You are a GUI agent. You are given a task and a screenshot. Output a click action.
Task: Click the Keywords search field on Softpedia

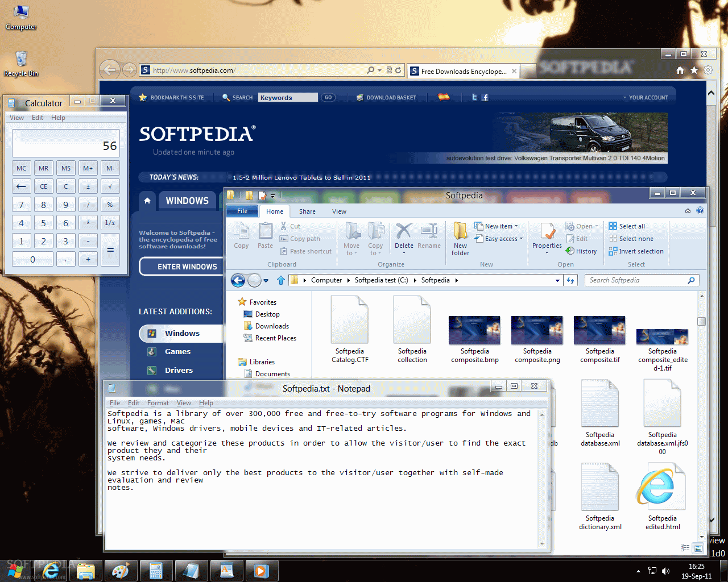pyautogui.click(x=288, y=98)
